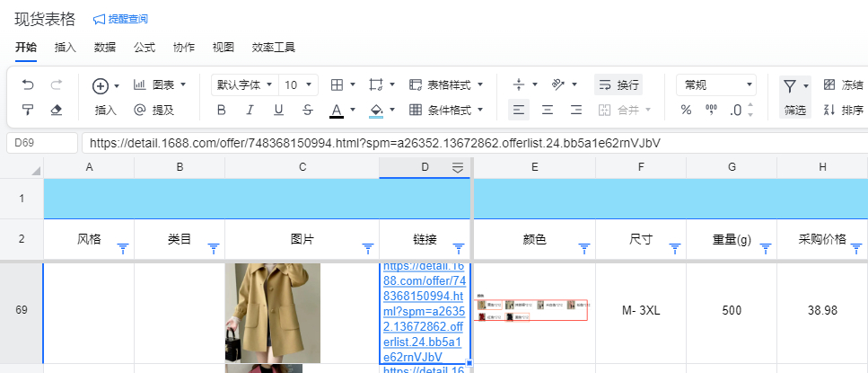Image resolution: width=868 pixels, height=373 pixels.
Task: Click the percent format icon
Action: (686, 110)
